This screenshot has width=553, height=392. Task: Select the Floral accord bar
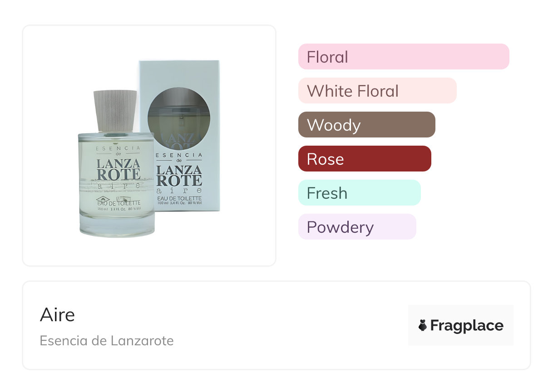(x=403, y=57)
